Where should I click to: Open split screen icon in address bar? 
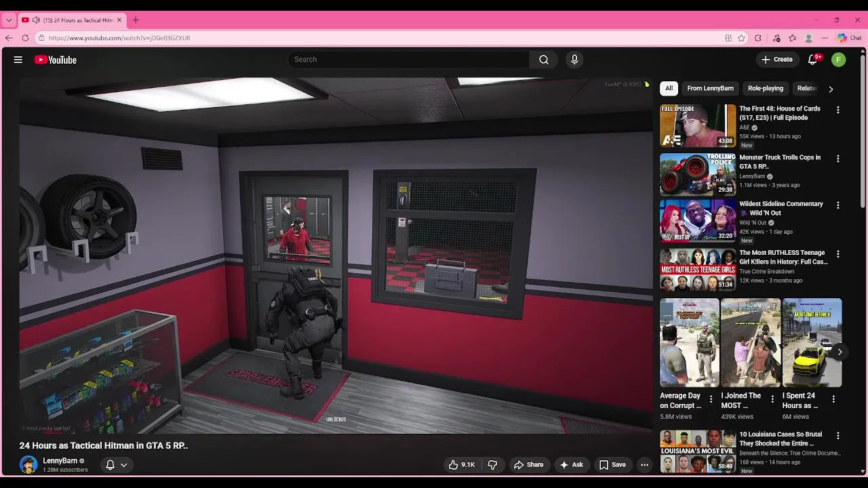click(x=728, y=38)
